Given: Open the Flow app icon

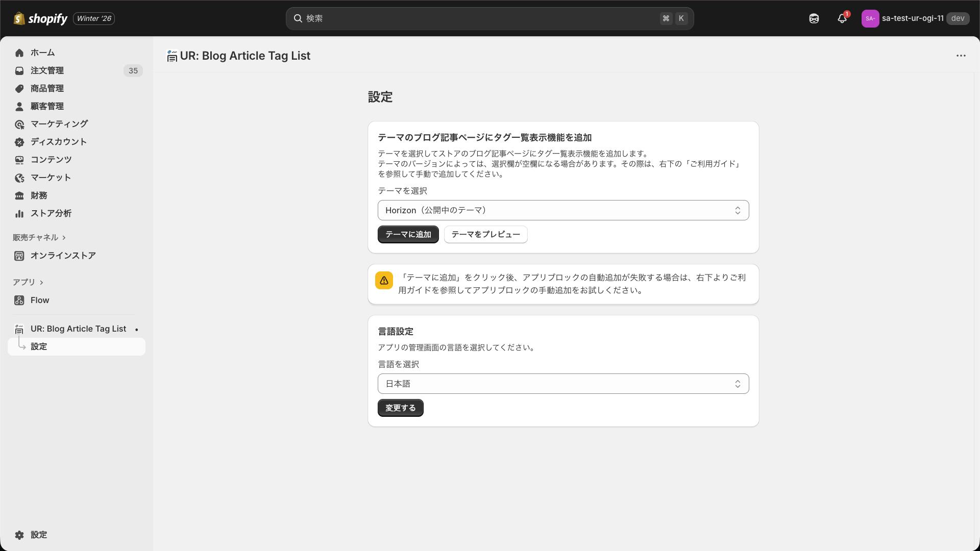Looking at the screenshot, I should [x=19, y=300].
